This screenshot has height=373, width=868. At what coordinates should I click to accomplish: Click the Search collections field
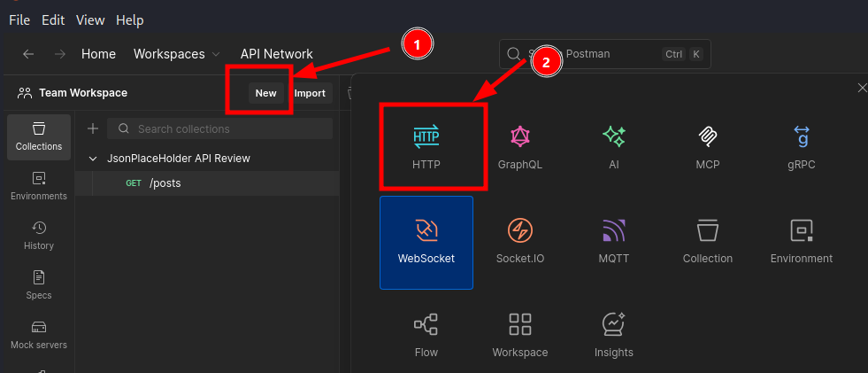click(x=219, y=128)
